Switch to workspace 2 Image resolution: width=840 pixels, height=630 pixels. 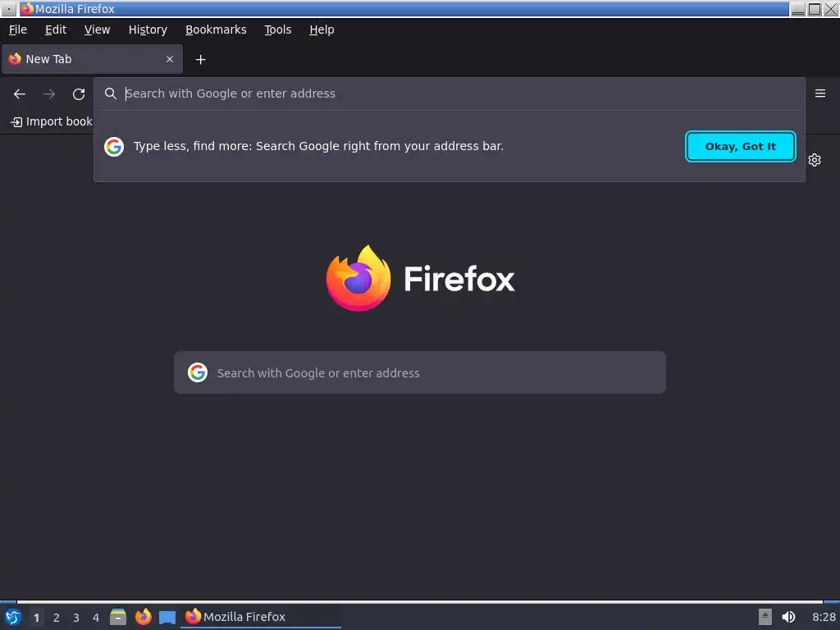coord(57,618)
